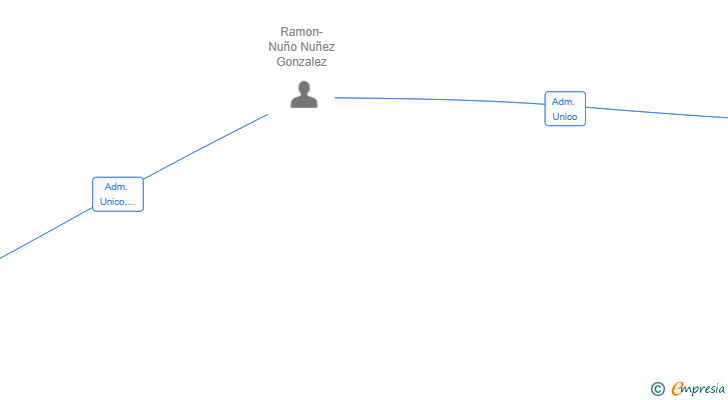
Task: Select the person silhouette node icon
Action: point(304,95)
